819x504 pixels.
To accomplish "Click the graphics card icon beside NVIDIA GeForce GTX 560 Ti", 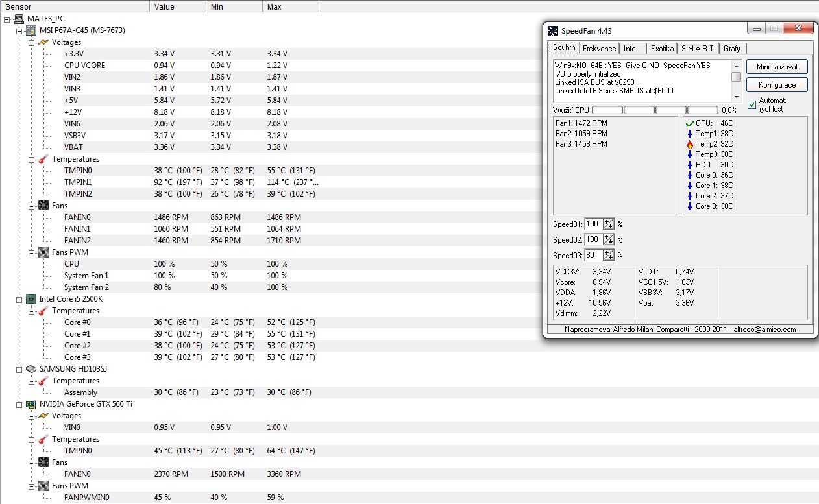I will pyautogui.click(x=31, y=404).
